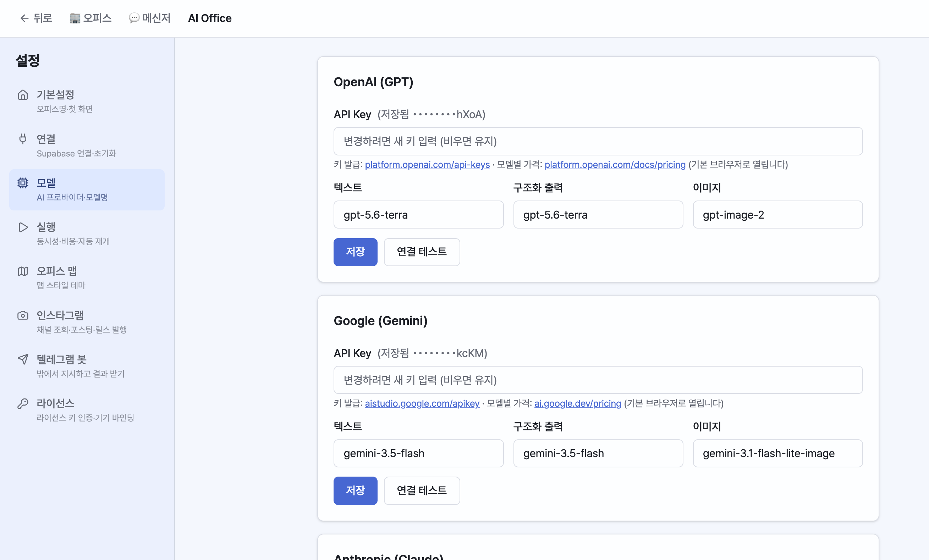
Task: Click the chip icon for 모델
Action: pyautogui.click(x=23, y=183)
